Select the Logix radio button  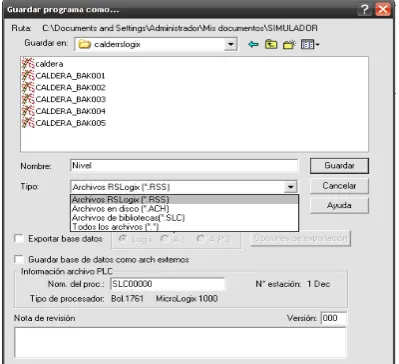[x=123, y=239]
